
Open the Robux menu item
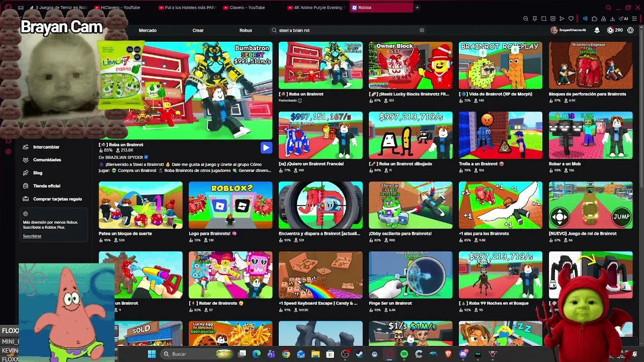point(246,30)
